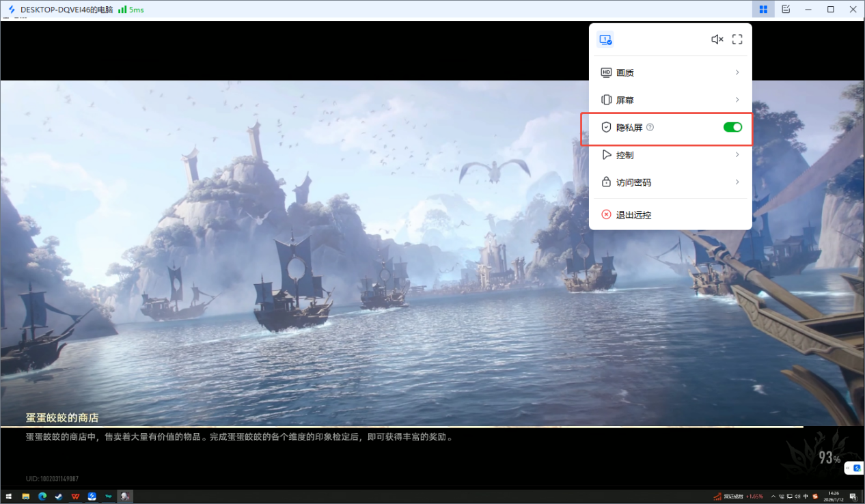The height and width of the screenshot is (504, 865).
Task: Disable the 隐私屏 privacy screen toggle
Action: (732, 127)
